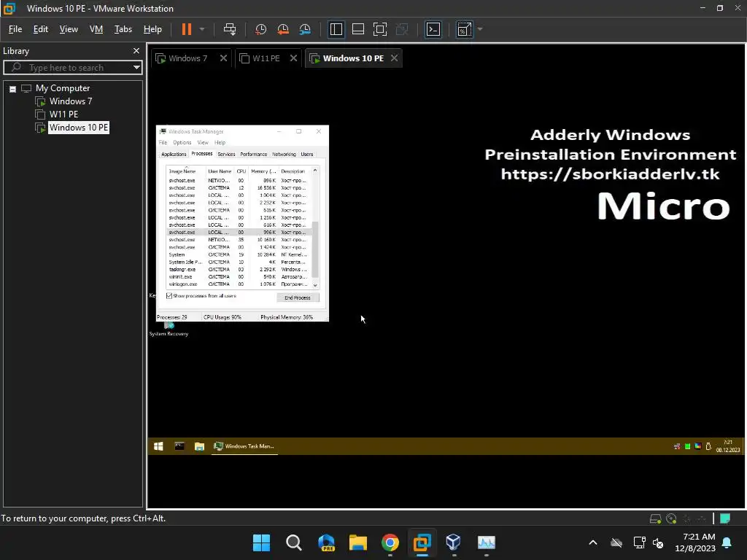Open the Tabs menu

(x=123, y=29)
